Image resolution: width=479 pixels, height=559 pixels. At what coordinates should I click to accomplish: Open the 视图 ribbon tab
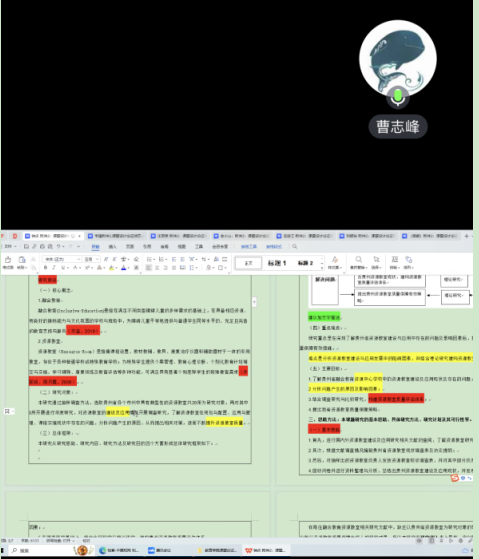click(x=182, y=247)
